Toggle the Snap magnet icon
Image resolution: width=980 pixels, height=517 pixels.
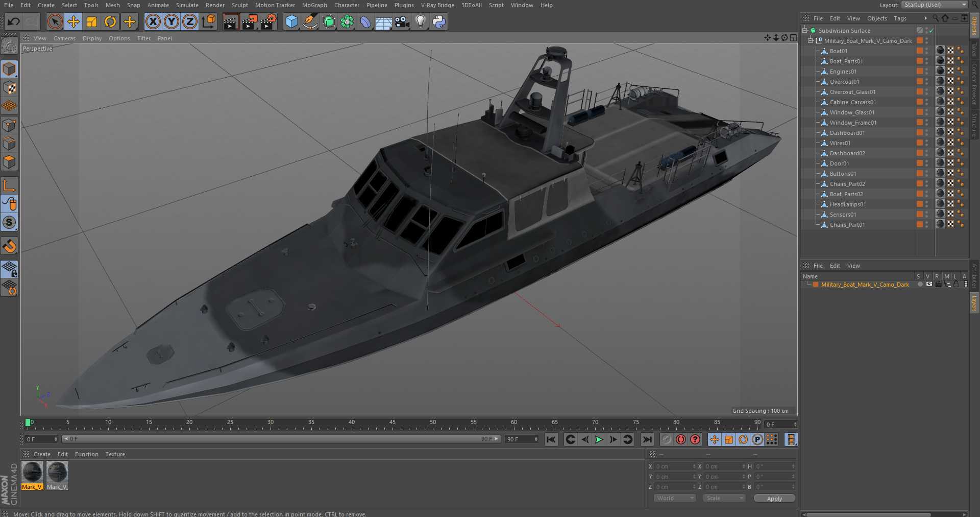tap(9, 246)
